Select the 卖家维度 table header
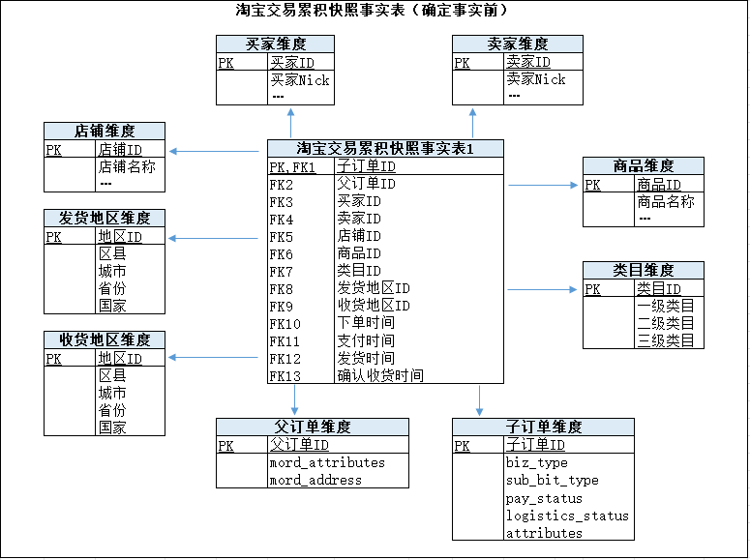The height and width of the screenshot is (560, 750). 518,44
